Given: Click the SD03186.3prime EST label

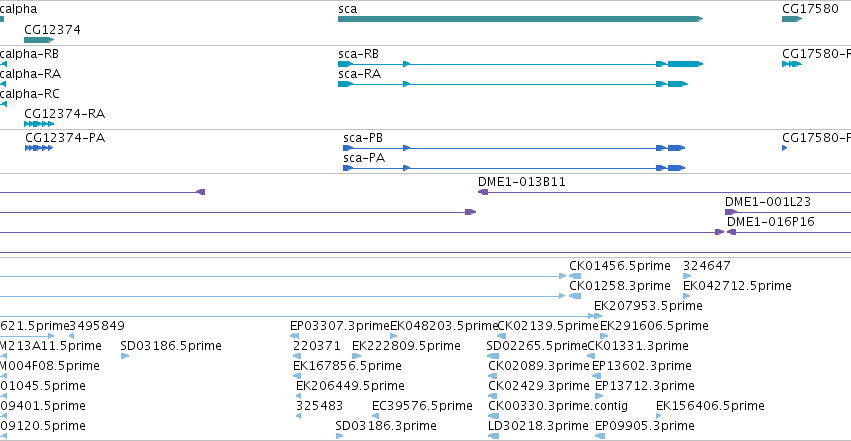Looking at the screenshot, I should (386, 426).
